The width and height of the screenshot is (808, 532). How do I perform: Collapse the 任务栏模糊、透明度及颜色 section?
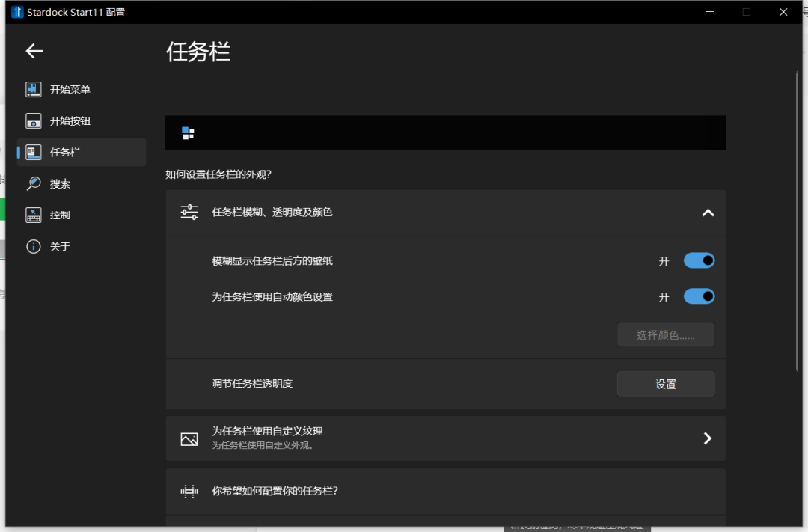coord(708,213)
